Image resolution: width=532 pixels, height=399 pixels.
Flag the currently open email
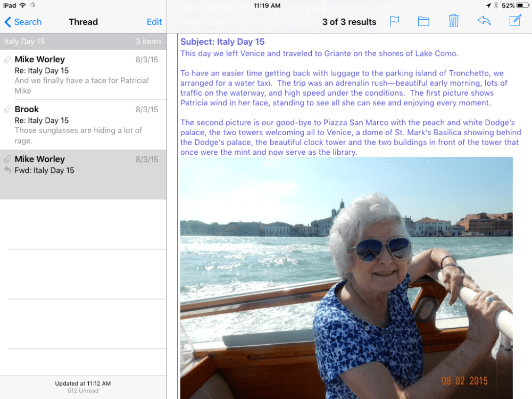click(394, 21)
